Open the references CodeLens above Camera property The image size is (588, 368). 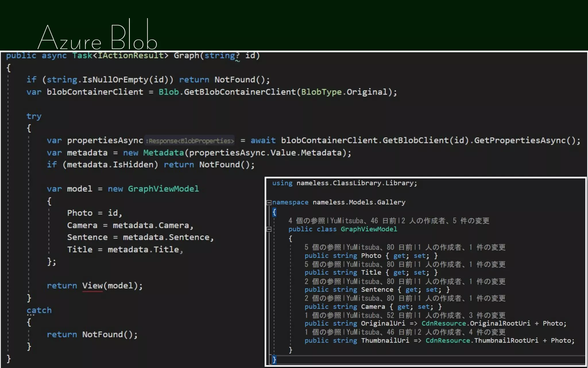[x=323, y=298]
